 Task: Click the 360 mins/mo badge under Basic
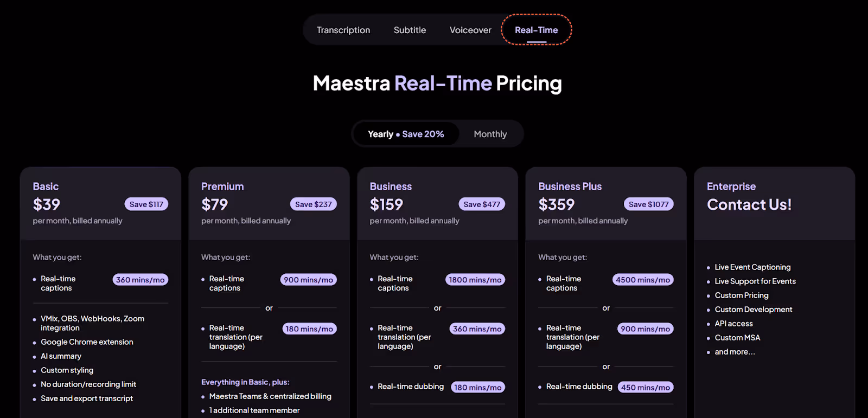pos(140,279)
